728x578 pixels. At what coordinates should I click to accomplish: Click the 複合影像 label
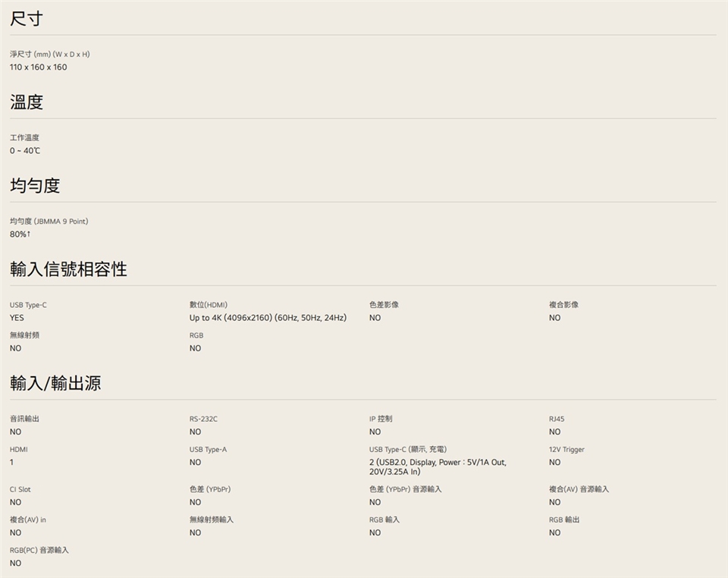coord(563,305)
